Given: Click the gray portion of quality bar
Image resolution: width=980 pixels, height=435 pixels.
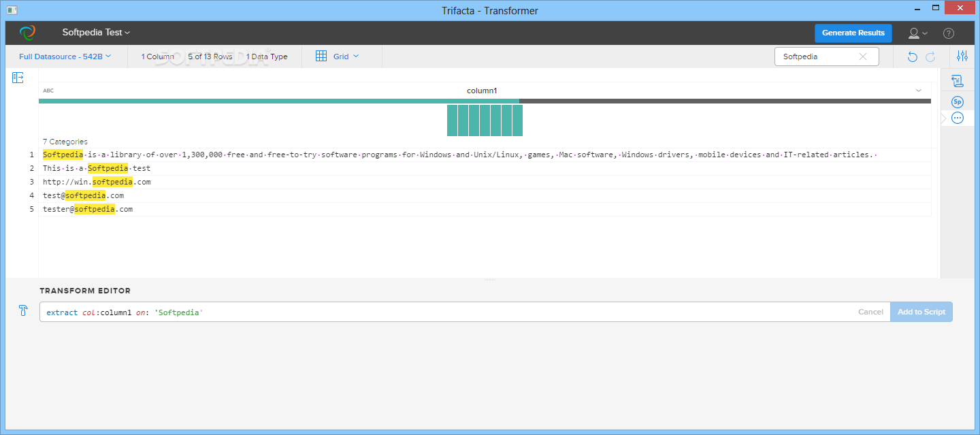Looking at the screenshot, I should point(725,101).
